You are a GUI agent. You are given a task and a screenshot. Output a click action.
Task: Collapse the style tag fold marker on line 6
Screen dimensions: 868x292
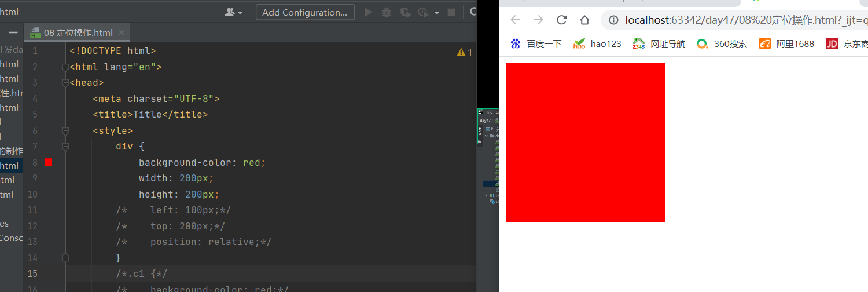click(x=65, y=131)
